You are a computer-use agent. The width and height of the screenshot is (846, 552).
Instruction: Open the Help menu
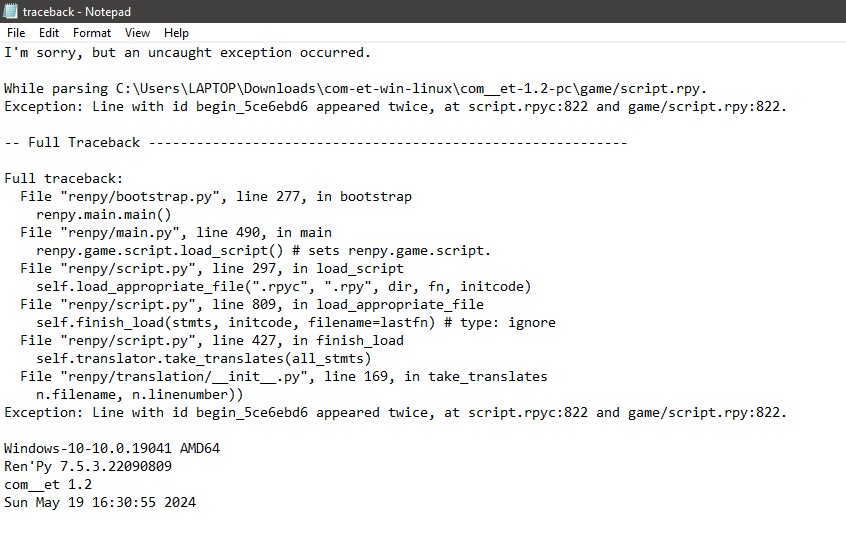(x=176, y=33)
